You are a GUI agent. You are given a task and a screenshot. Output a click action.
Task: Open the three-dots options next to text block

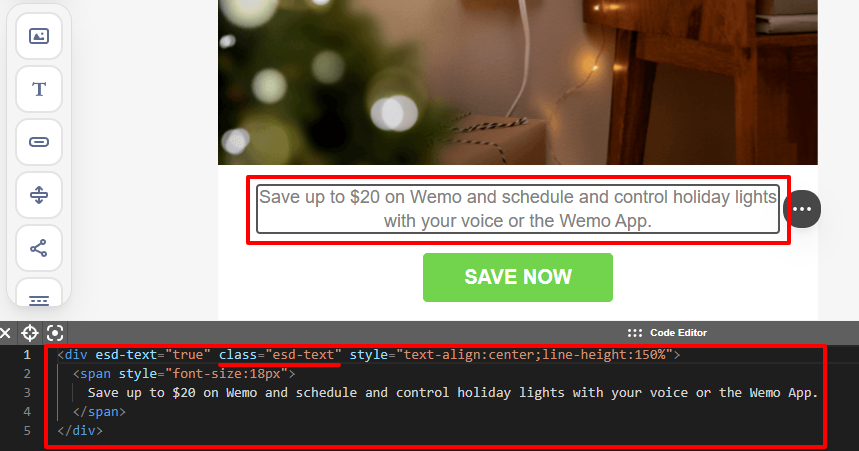[x=802, y=209]
